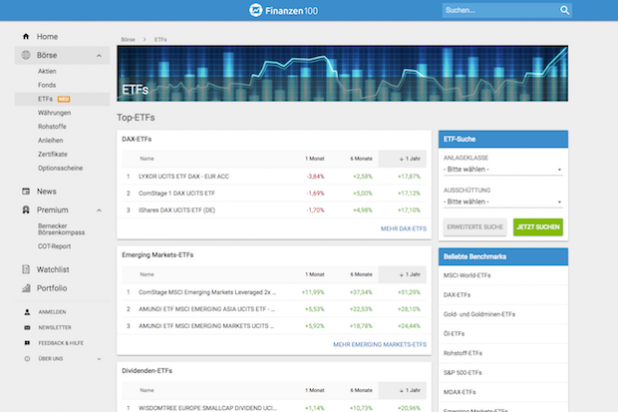
Task: Click the ETFs chart banner image
Action: [343, 73]
